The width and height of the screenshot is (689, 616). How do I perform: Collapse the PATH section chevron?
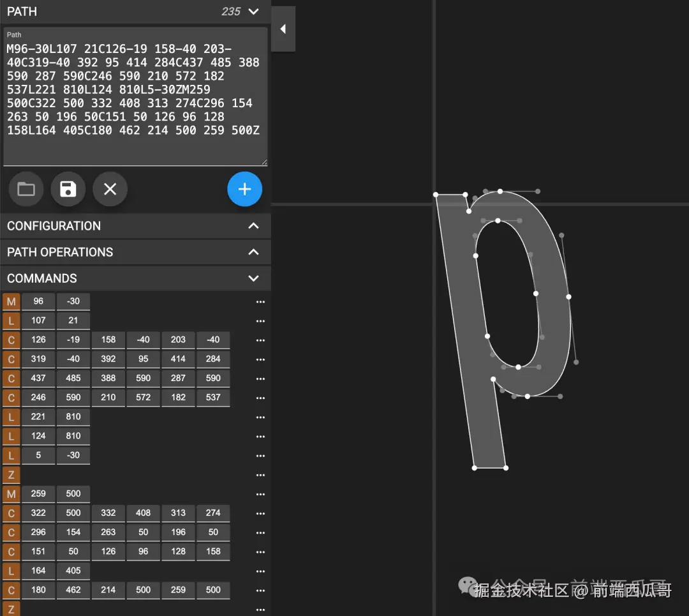[x=253, y=11]
